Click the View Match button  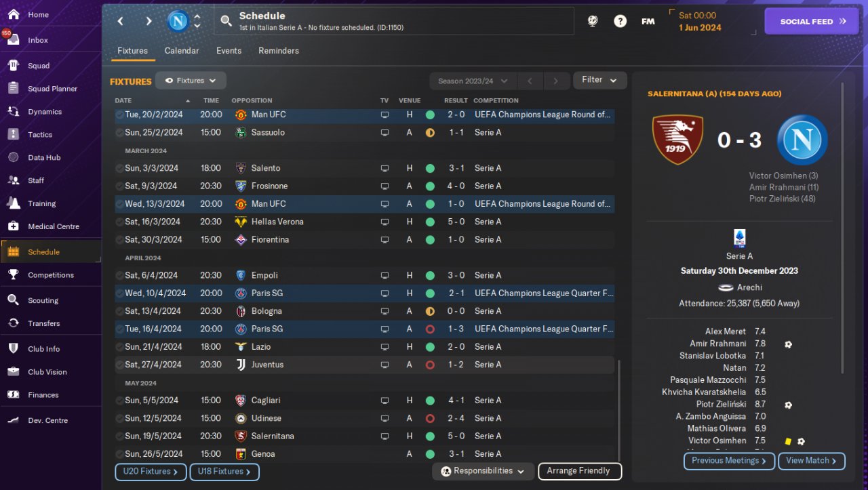tap(811, 461)
